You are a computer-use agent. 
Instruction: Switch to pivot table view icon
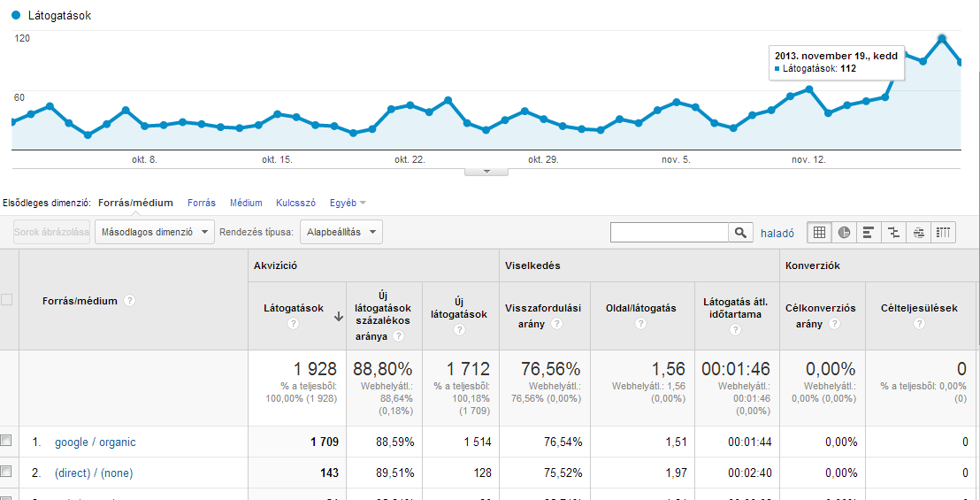[944, 233]
